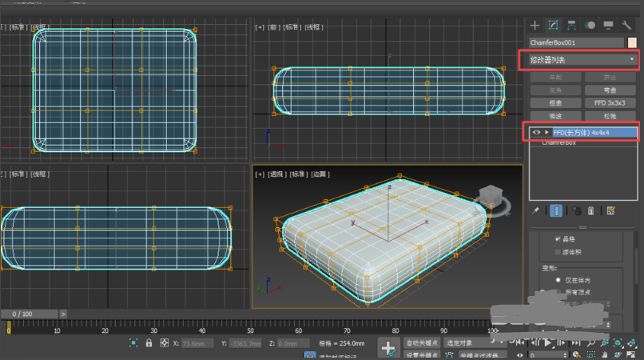
Task: Apply the 扭曲 twist modifier button
Action: pos(555,103)
